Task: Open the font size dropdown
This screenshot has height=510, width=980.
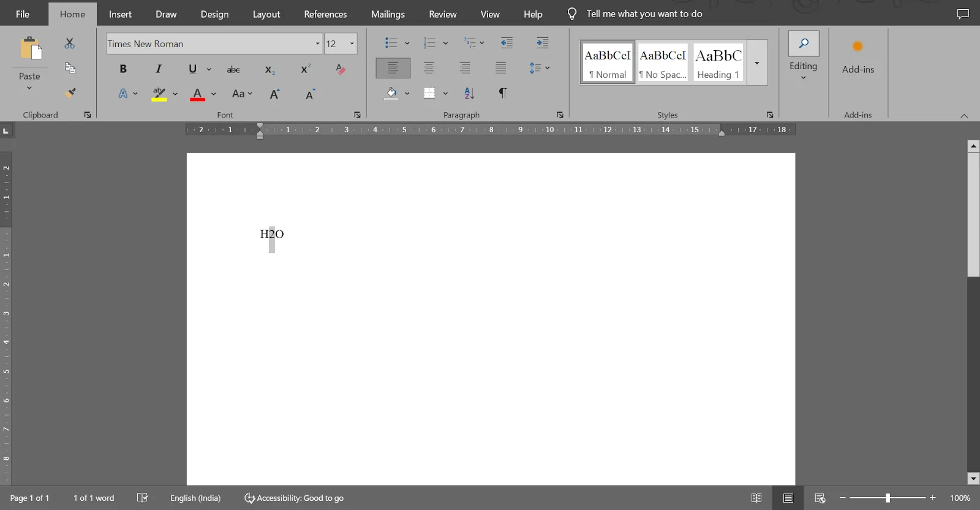Action: (x=352, y=43)
